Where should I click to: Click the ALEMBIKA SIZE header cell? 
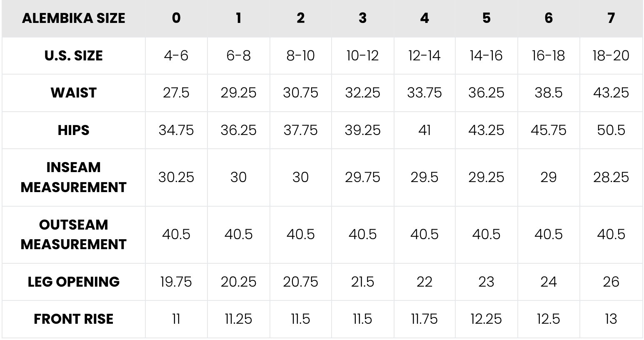click(73, 18)
